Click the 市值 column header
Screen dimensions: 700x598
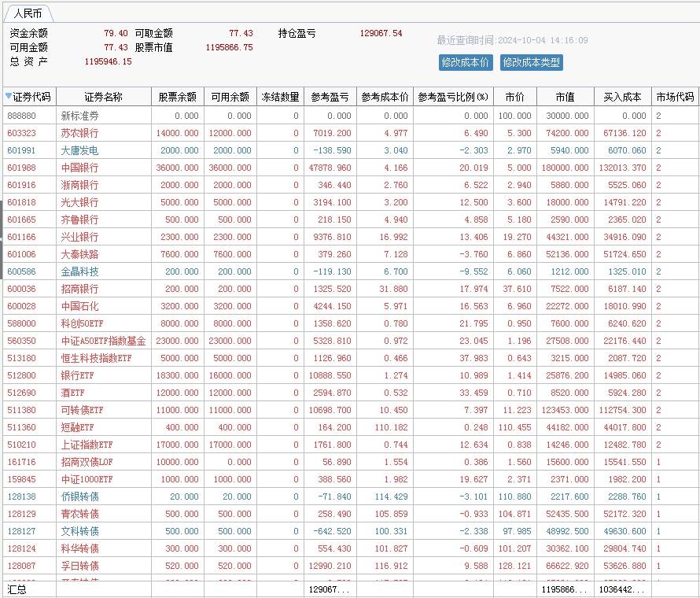pos(566,97)
